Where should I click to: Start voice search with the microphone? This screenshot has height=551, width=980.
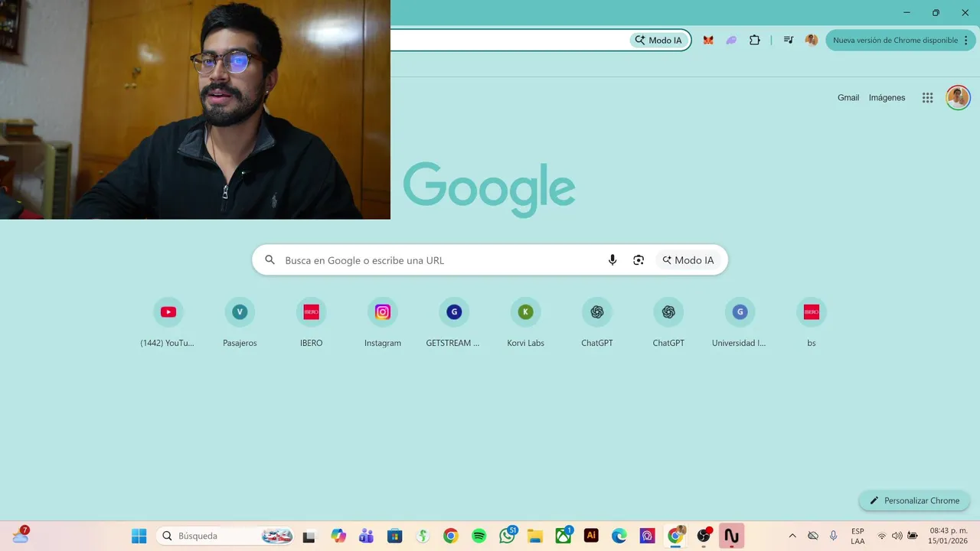click(612, 260)
